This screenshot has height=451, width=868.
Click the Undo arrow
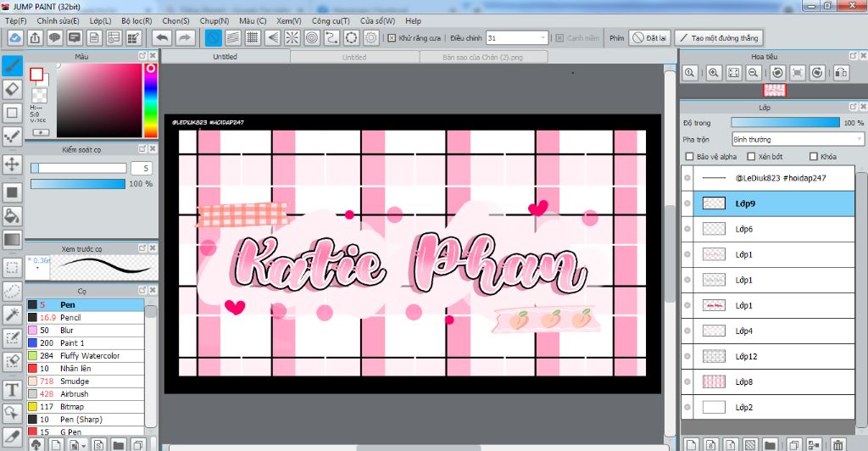coord(162,37)
